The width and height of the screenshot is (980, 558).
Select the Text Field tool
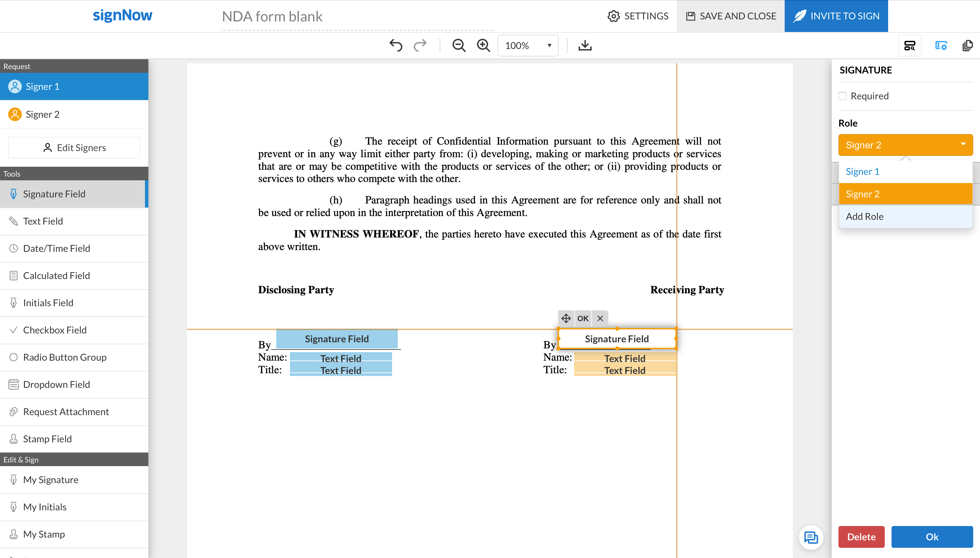click(43, 221)
